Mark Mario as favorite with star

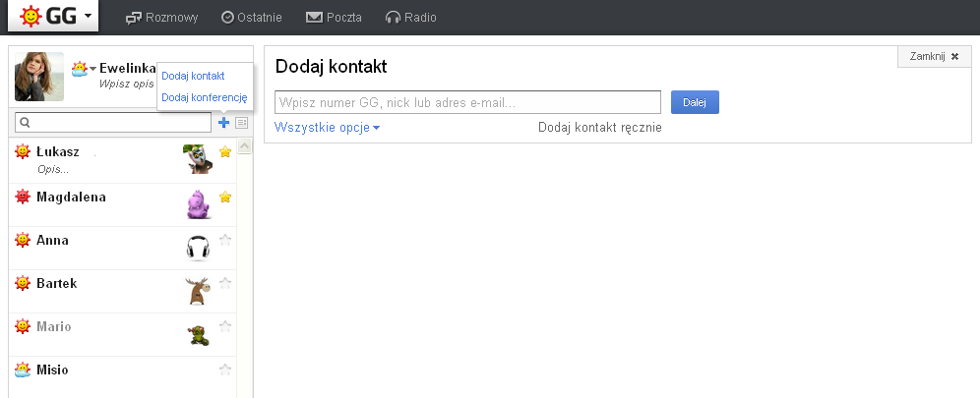[225, 326]
